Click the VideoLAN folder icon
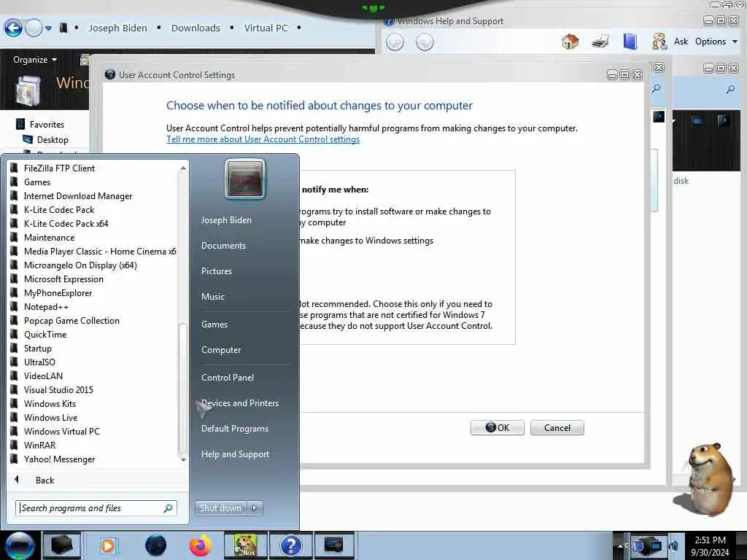The height and width of the screenshot is (560, 747). pyautogui.click(x=15, y=376)
